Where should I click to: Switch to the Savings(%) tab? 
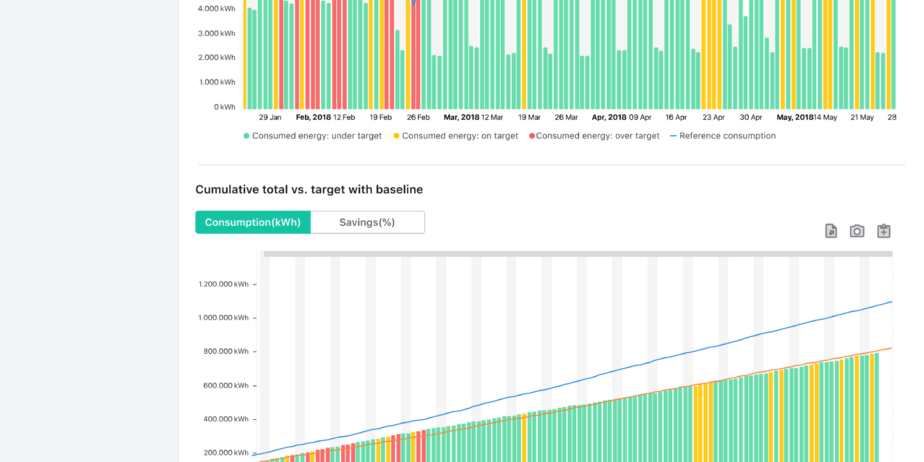point(367,223)
